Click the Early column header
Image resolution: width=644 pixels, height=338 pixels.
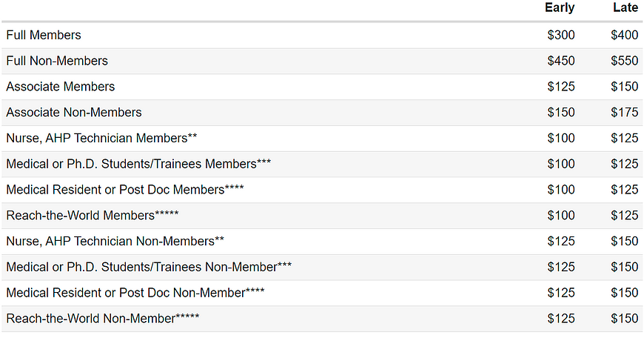pyautogui.click(x=560, y=7)
